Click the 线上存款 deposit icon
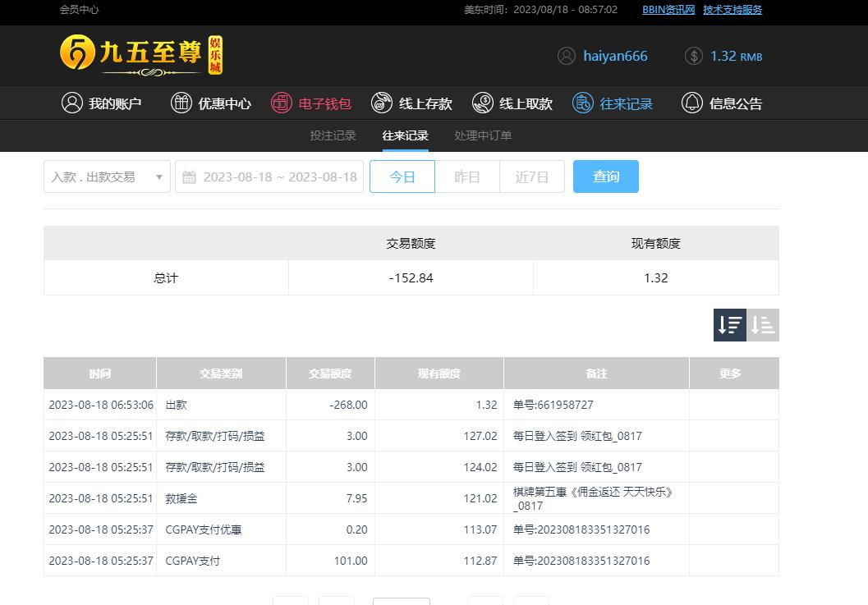 pyautogui.click(x=381, y=103)
